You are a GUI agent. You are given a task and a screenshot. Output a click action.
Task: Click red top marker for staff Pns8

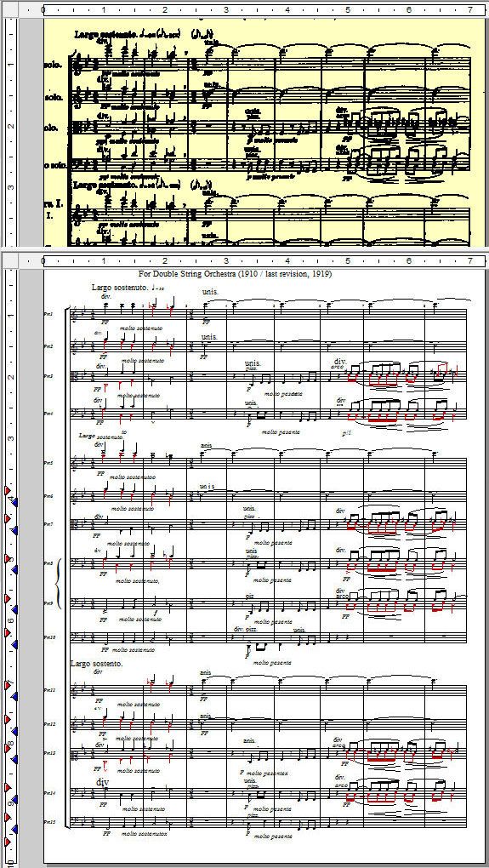coord(7,558)
